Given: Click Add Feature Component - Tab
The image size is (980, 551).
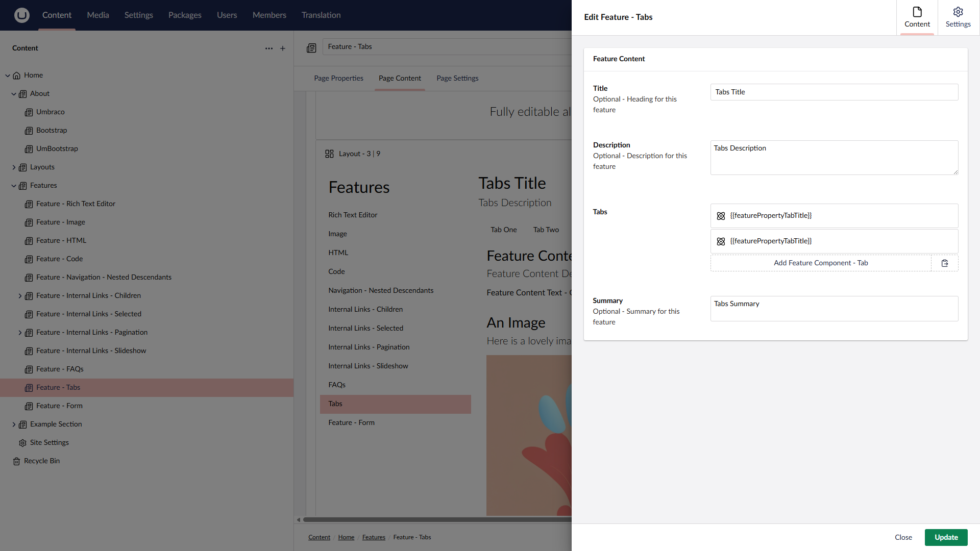Looking at the screenshot, I should point(820,263).
